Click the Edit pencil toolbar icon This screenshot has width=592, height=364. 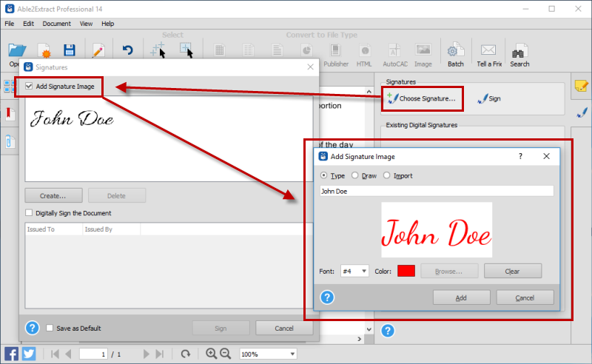98,50
